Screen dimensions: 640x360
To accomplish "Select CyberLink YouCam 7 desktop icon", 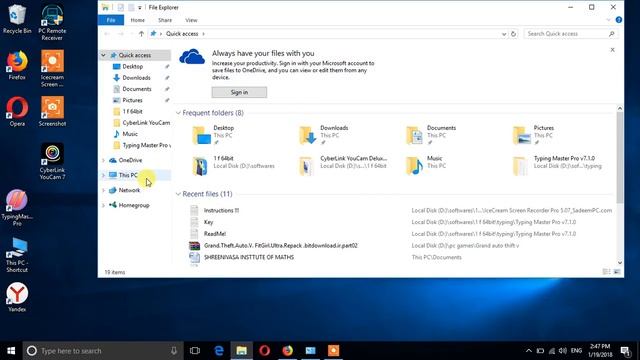I will coord(52,161).
